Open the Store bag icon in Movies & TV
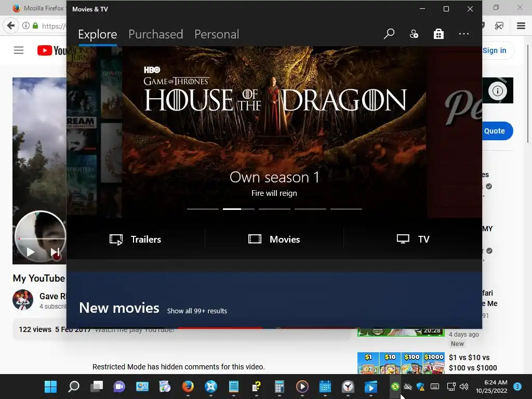 [x=438, y=34]
